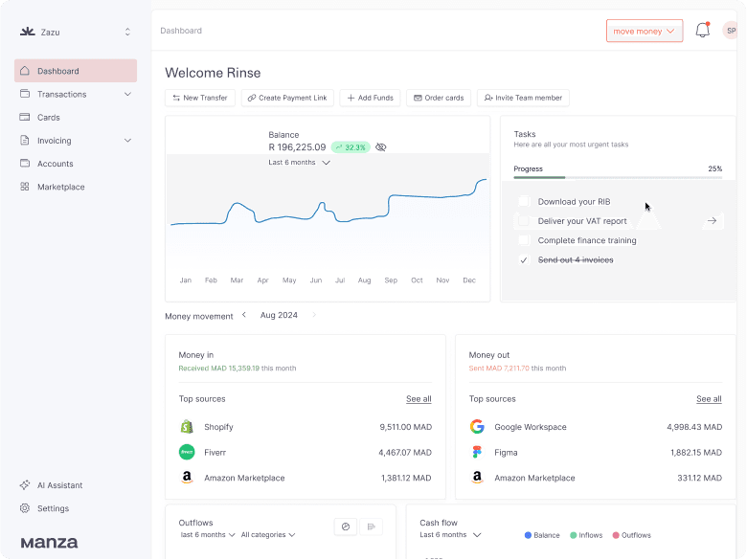Uncheck the Send out 4 invoices task
The width and height of the screenshot is (747, 560).
(x=524, y=260)
